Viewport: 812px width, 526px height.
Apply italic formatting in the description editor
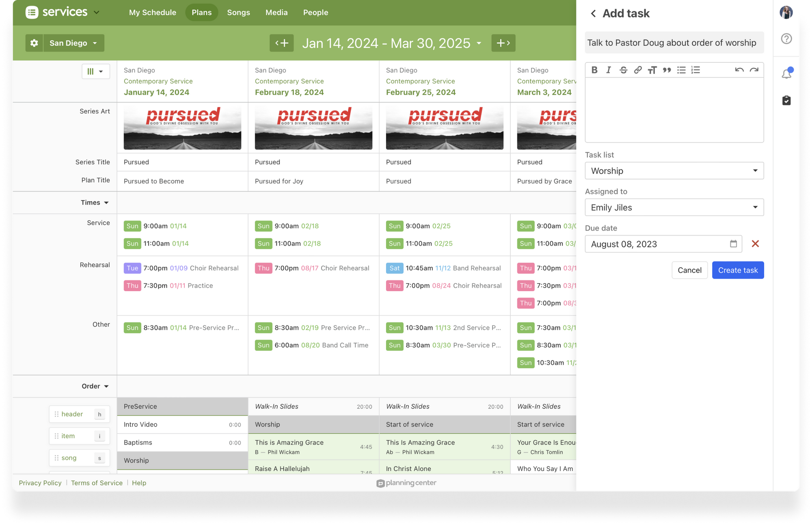(609, 69)
